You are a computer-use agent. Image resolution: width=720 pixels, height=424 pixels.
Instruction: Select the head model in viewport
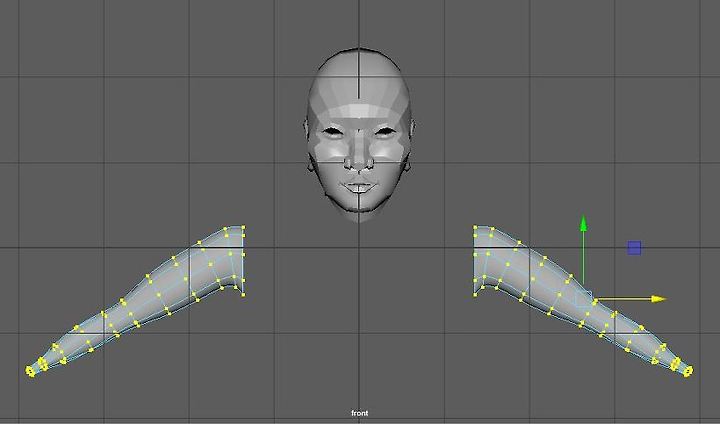click(x=360, y=135)
